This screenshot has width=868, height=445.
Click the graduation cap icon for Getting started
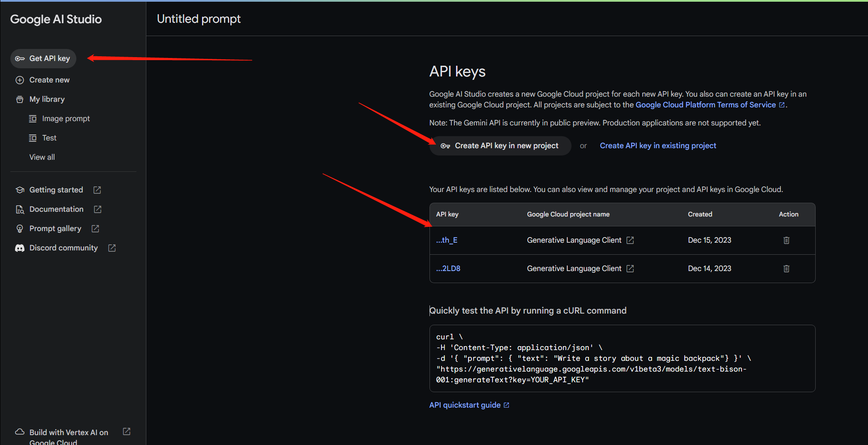[20, 190]
